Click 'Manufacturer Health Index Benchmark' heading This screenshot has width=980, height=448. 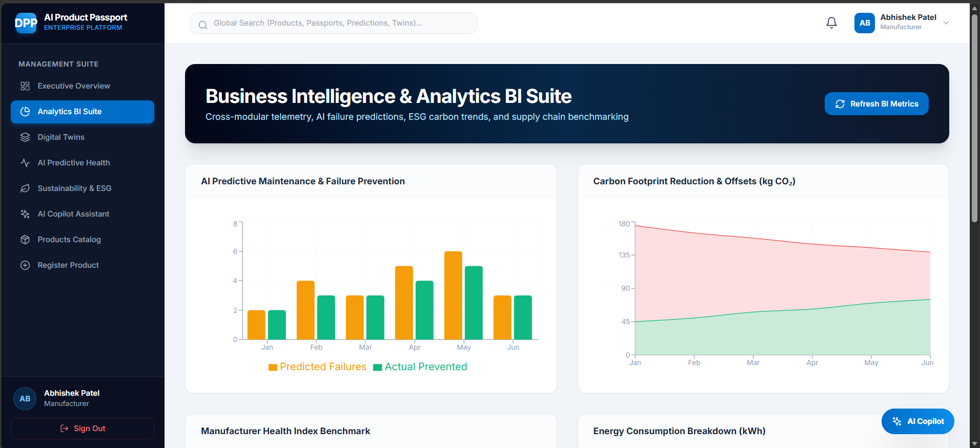285,431
